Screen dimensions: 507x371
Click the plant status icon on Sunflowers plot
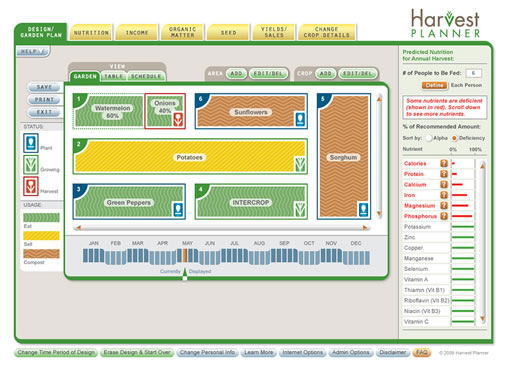point(300,119)
